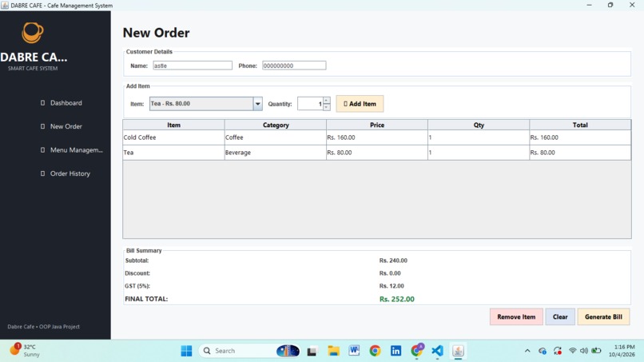Click the Remove Item button
644x362 pixels.
[516, 316]
